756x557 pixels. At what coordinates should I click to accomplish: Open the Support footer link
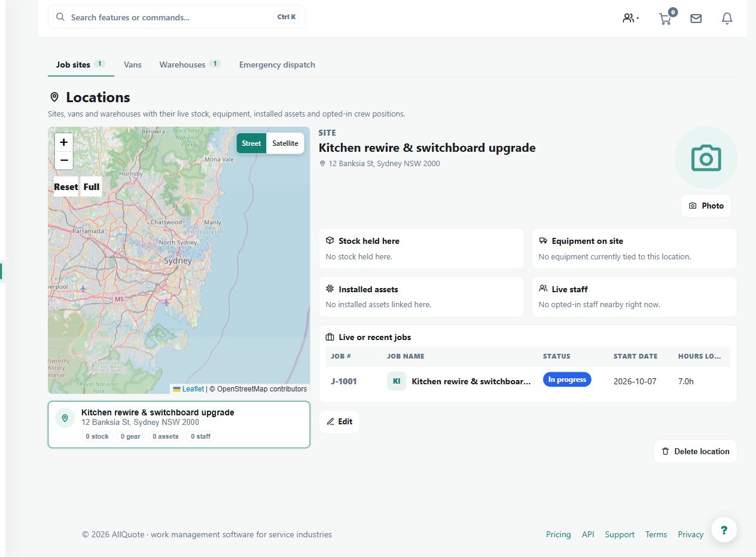tap(620, 534)
